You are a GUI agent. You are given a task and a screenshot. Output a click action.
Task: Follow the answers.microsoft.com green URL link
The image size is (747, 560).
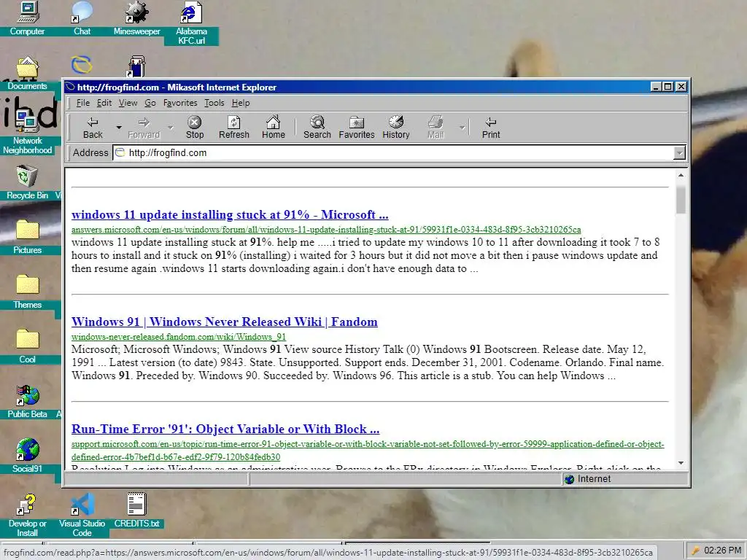326,230
